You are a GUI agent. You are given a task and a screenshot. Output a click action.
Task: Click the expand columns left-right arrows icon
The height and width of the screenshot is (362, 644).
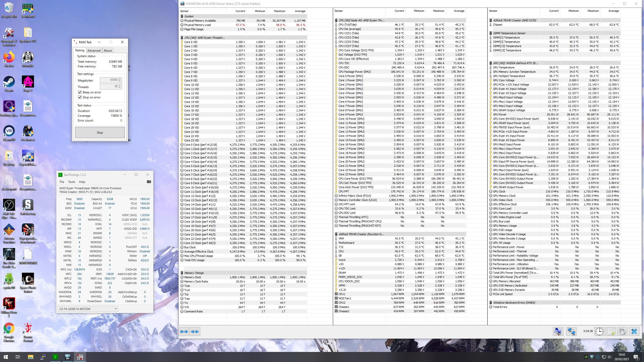point(184,332)
